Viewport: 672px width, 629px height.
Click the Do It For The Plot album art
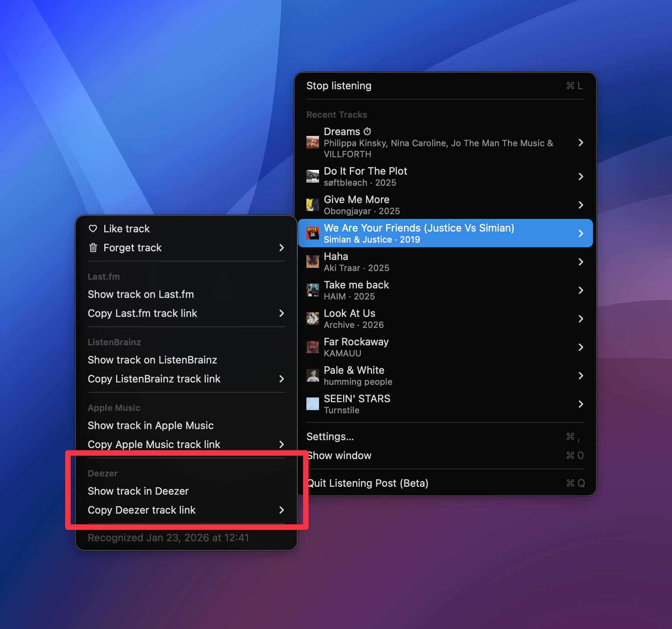[312, 176]
